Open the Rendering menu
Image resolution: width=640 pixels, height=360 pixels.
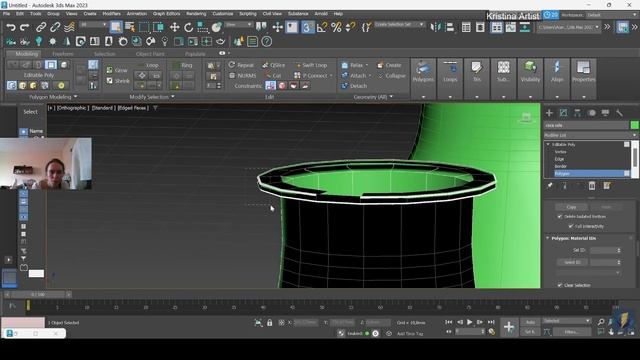tap(196, 13)
